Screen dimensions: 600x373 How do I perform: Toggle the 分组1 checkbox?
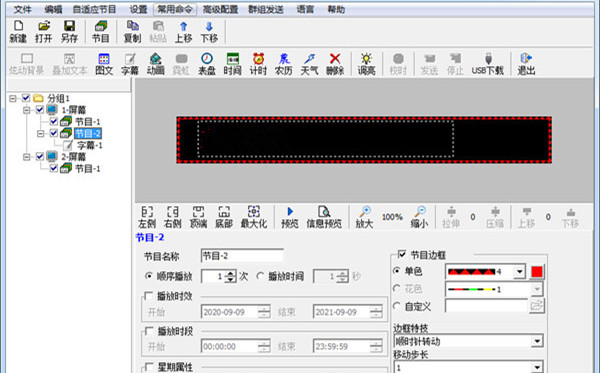coord(26,98)
